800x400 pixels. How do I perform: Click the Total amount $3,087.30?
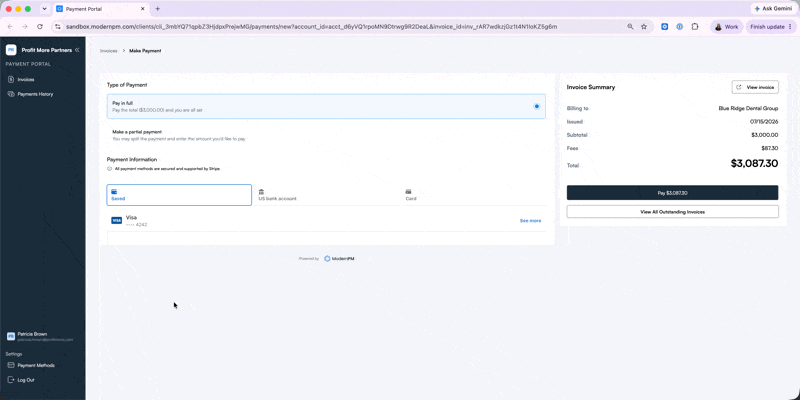754,164
